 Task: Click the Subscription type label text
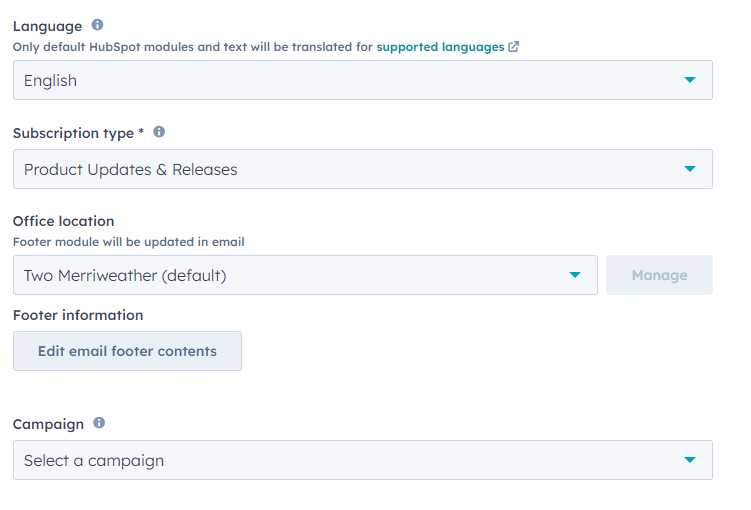pos(73,133)
